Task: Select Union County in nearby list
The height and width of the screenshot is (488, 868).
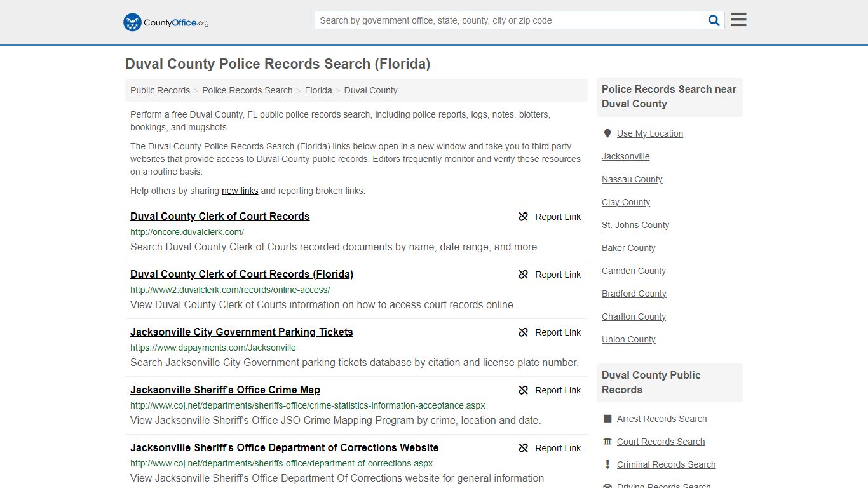Action: click(628, 339)
